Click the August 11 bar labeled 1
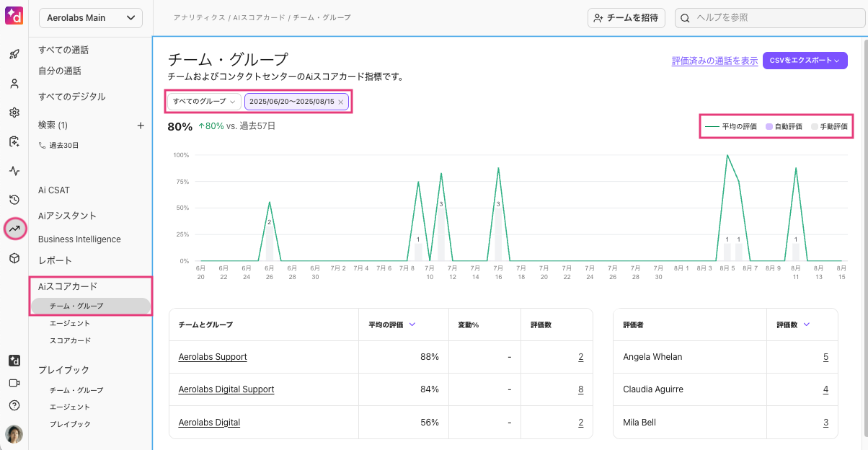The image size is (868, 450). pos(796,252)
